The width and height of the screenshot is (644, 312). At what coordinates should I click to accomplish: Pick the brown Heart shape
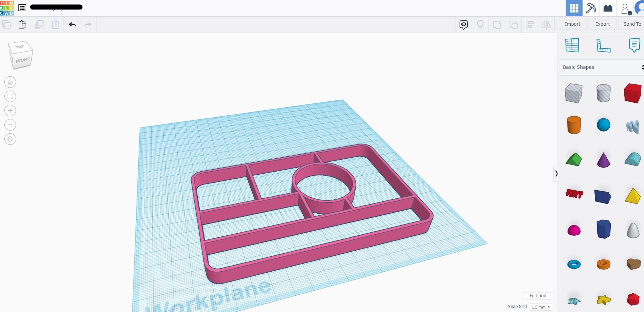pos(633,264)
